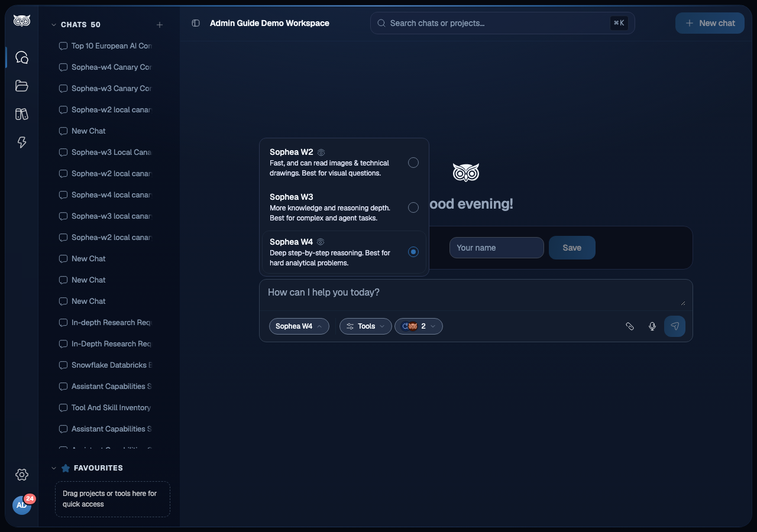Viewport: 757px width, 532px height.
Task: Click the star icon beside FAVOURITES
Action: 66,468
